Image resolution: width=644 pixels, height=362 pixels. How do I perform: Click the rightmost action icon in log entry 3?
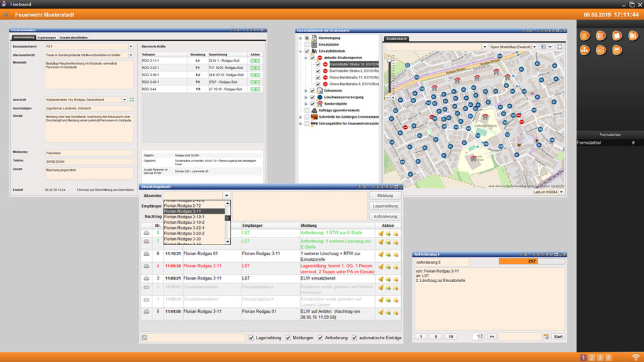(x=396, y=279)
